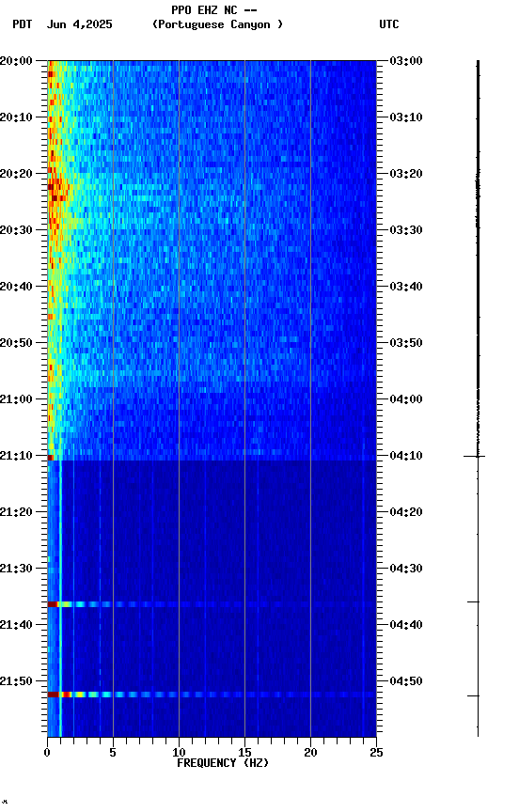Click the '04:00' UTC time label
Viewport: 519px width, 812px height.
tap(406, 399)
